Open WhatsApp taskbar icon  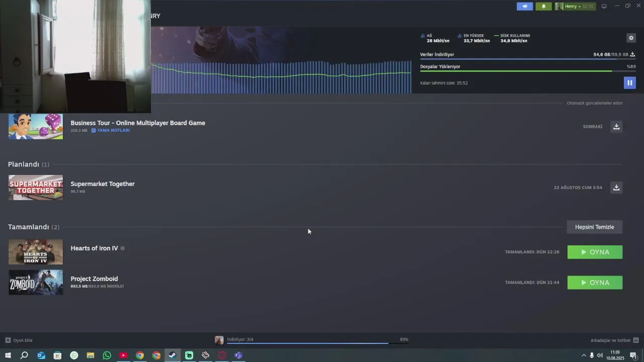click(x=107, y=355)
